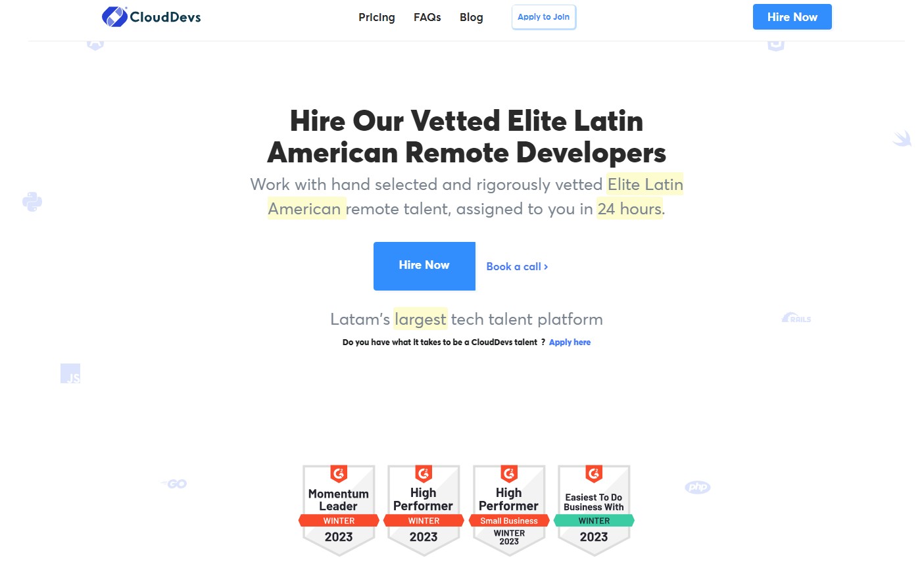Click the faded Swift bird icon
The height and width of the screenshot is (566, 924).
[x=902, y=138]
